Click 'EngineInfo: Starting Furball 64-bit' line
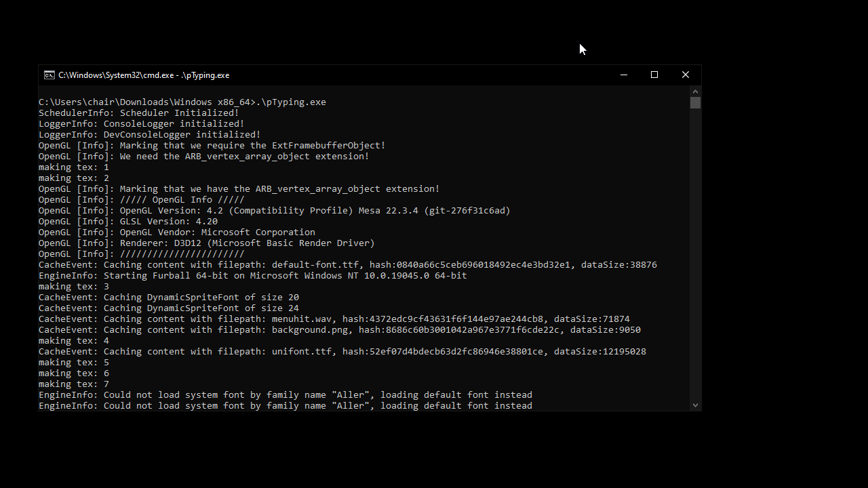This screenshot has height=488, width=868. point(253,276)
